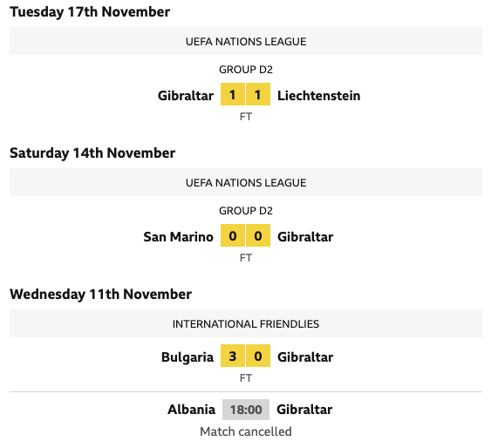Image resolution: width=491 pixels, height=448 pixels.
Task: Select Gibraltar in the San Marino fixture
Action: point(305,237)
